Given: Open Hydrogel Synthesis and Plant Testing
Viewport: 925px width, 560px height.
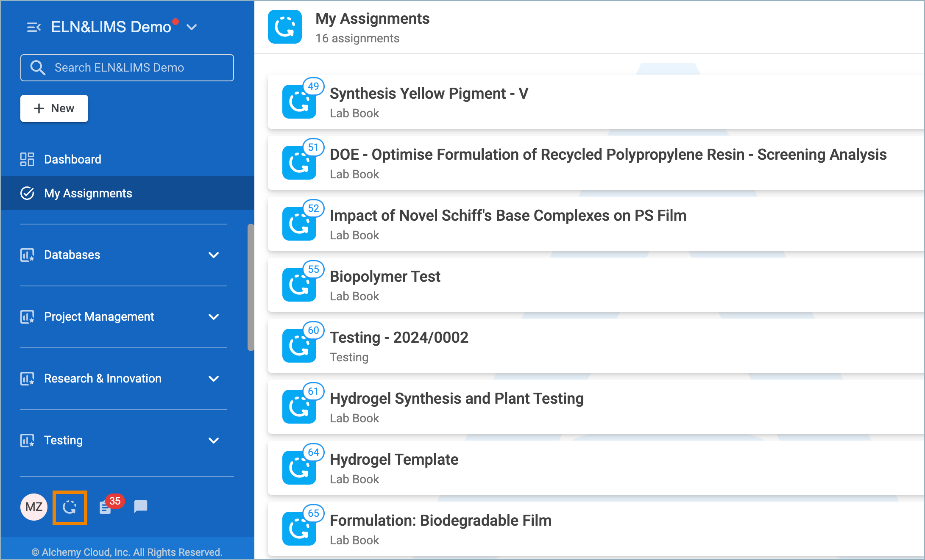Looking at the screenshot, I should [596, 407].
